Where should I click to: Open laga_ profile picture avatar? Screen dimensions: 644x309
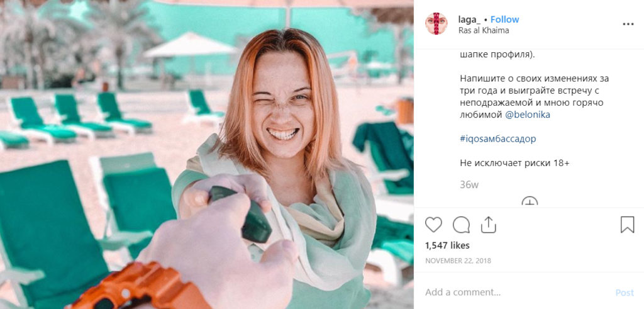tap(436, 24)
